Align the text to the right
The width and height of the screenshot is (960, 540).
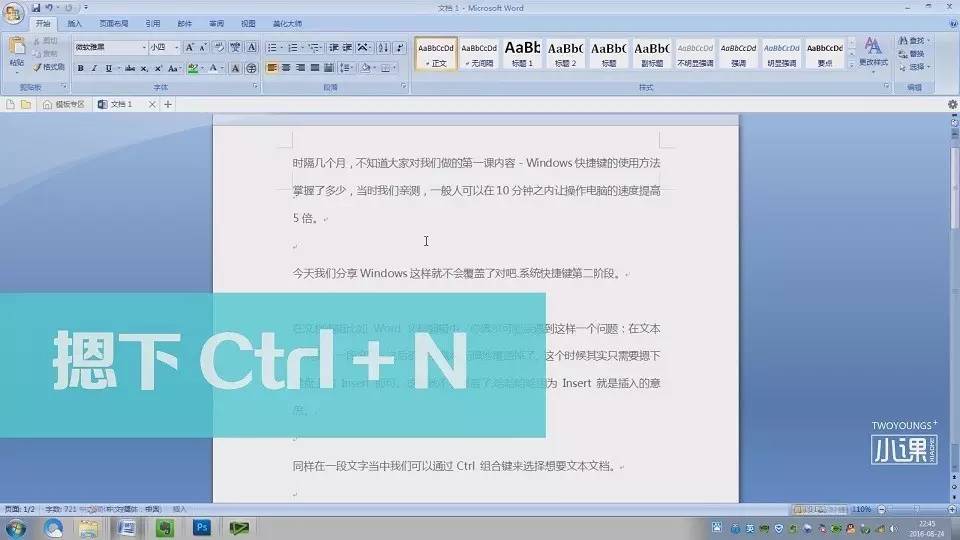[x=300, y=68]
